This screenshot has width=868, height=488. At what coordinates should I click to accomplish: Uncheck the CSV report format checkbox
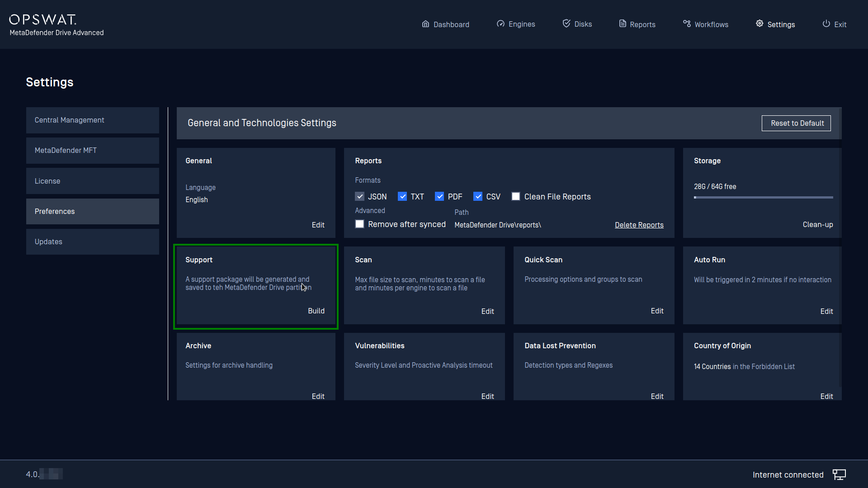tap(478, 196)
